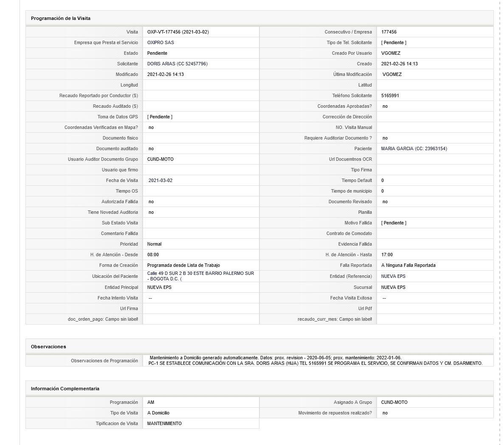Click the 'Corrección de Dirección' label

click(347, 117)
